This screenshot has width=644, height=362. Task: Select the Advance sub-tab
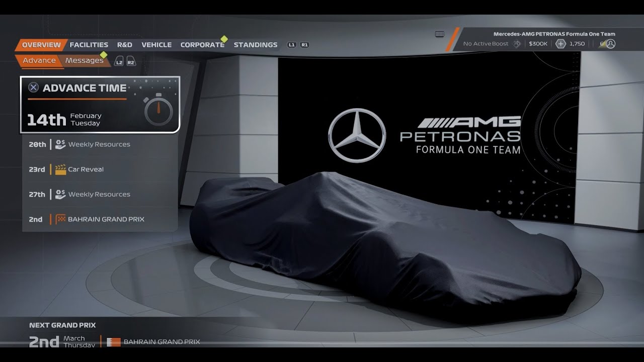point(39,60)
